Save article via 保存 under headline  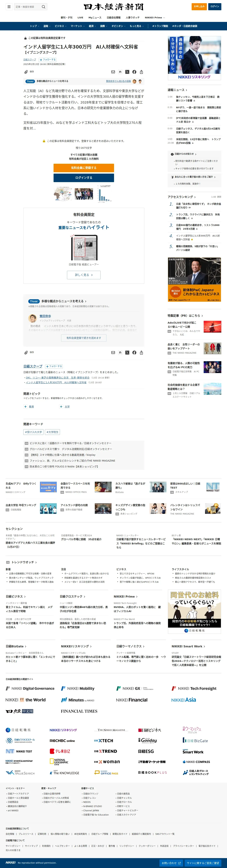coord(29,72)
